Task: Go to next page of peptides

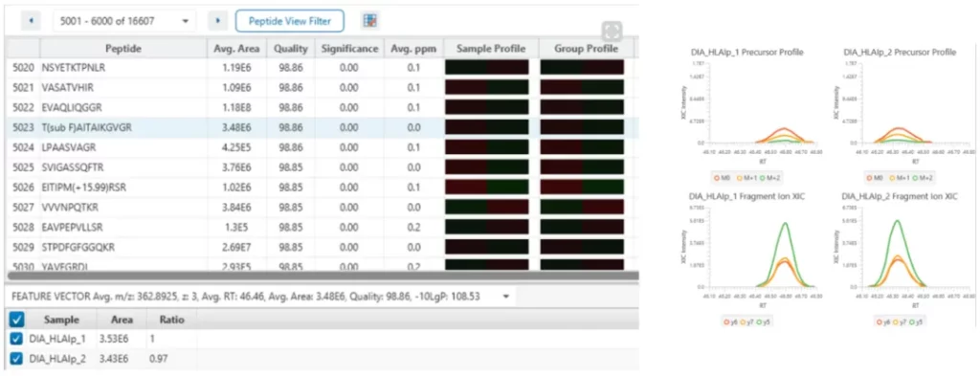Action: (217, 21)
